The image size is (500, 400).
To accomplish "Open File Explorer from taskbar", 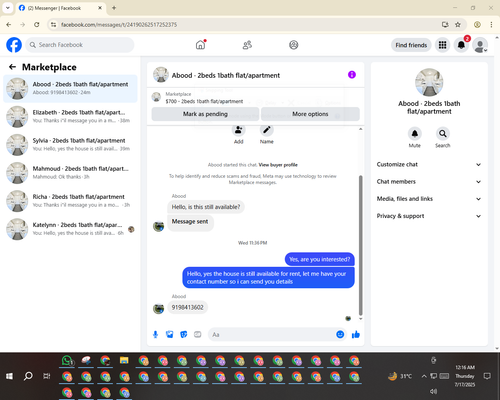I will [x=124, y=360].
